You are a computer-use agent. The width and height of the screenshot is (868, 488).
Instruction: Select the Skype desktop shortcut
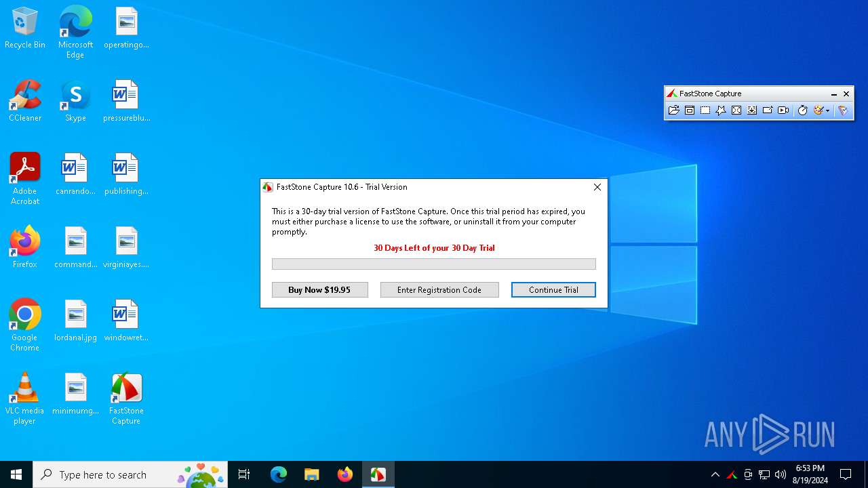coord(75,101)
